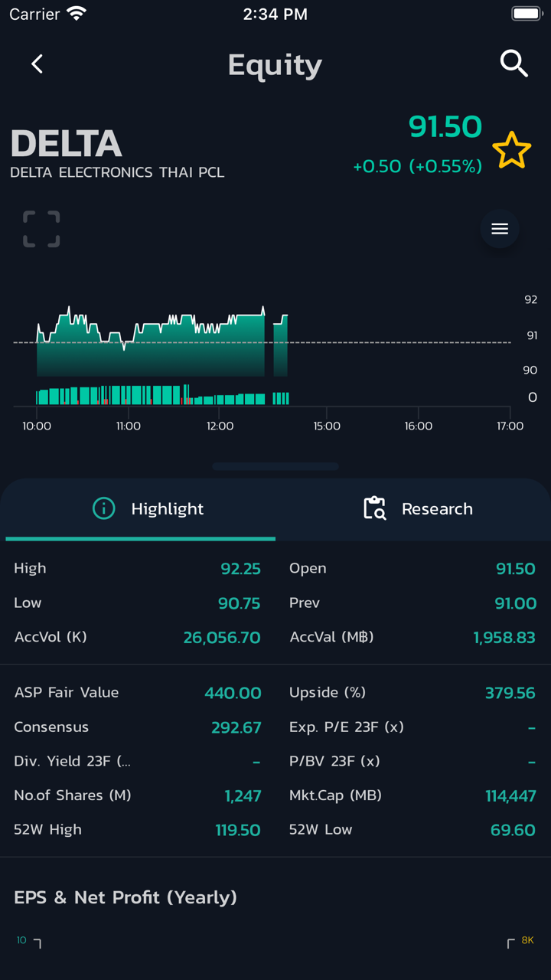Screen dimensions: 551x980
Task: Tap the drag handle above tabs
Action: 275,465
